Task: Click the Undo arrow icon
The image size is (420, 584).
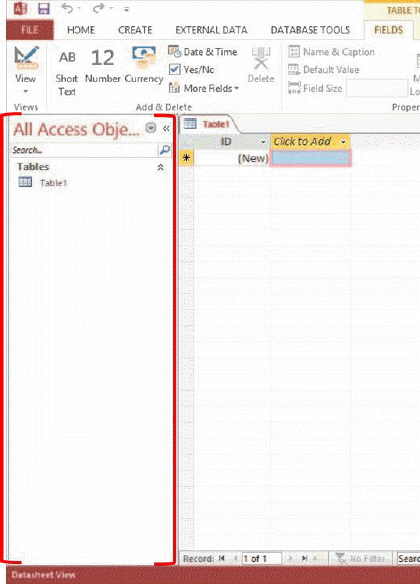Action: 67,8
